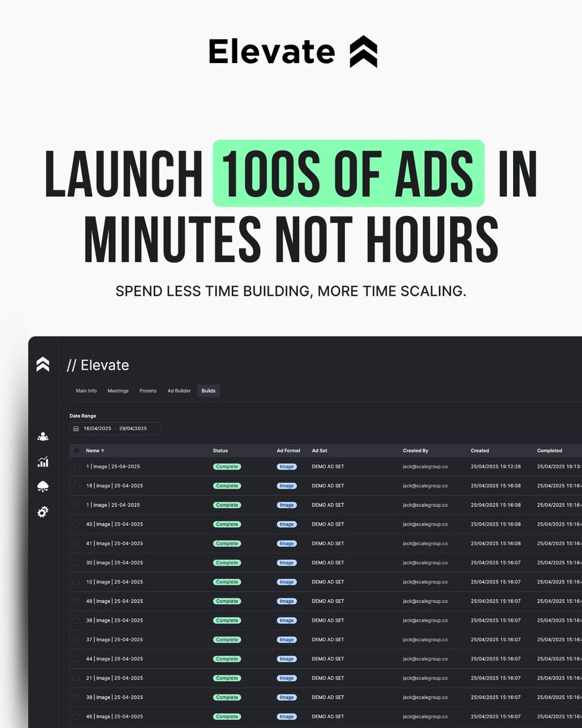Select the checkbox for row 40 | Image

pos(77,524)
